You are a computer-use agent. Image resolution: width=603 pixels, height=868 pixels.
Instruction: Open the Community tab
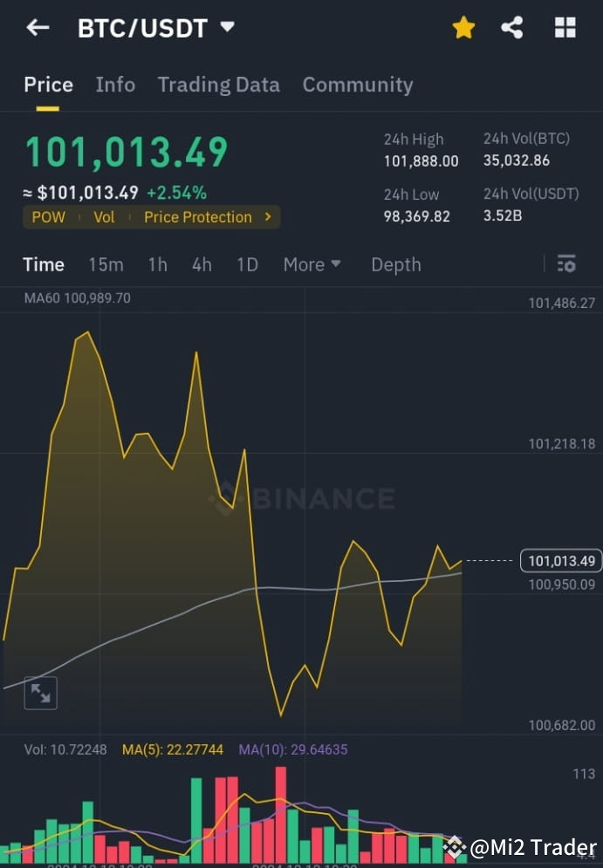[358, 85]
